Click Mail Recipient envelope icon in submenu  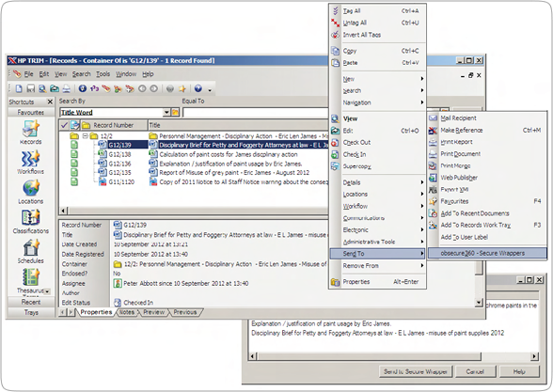(x=433, y=118)
